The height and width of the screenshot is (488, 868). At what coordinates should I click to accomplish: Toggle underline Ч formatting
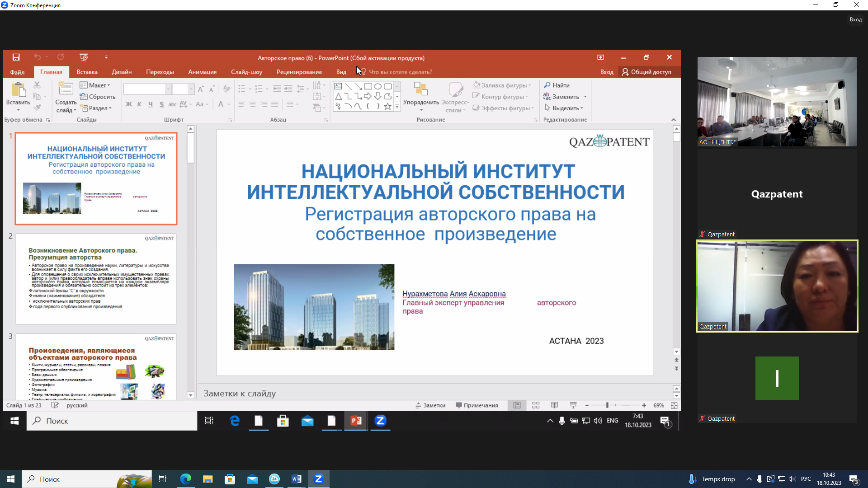tap(150, 104)
